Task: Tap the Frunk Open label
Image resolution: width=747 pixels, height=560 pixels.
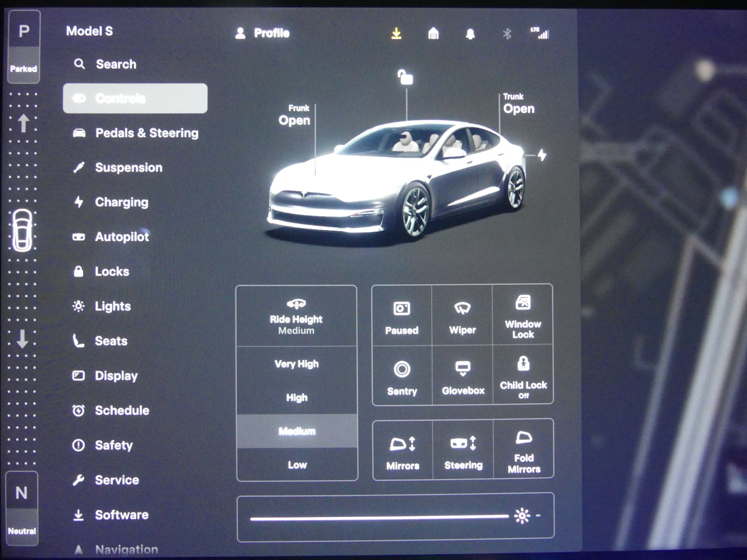Action: pyautogui.click(x=295, y=116)
